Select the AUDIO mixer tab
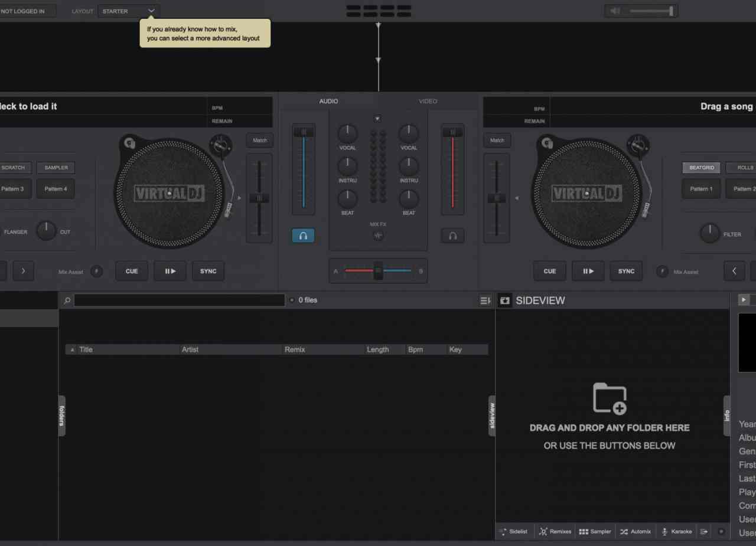The width and height of the screenshot is (756, 546). [328, 101]
